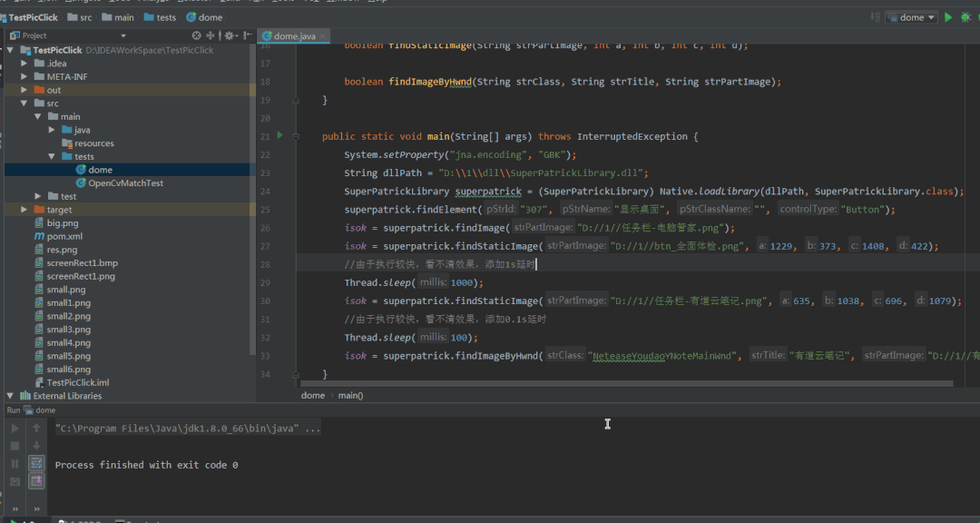
Task: Click the dome class breadcrumb in navigation bar
Action: (204, 17)
